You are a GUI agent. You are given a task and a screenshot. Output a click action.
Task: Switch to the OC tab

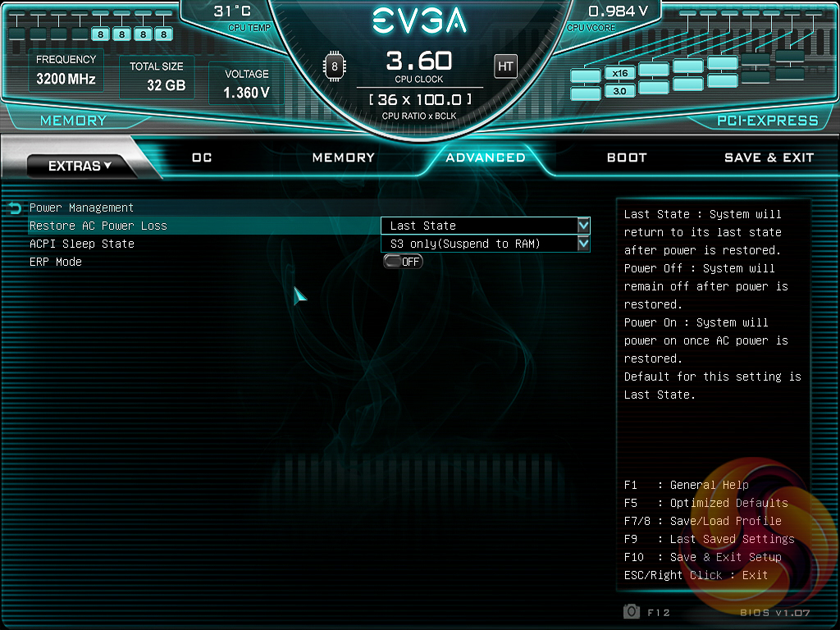pos(202,157)
